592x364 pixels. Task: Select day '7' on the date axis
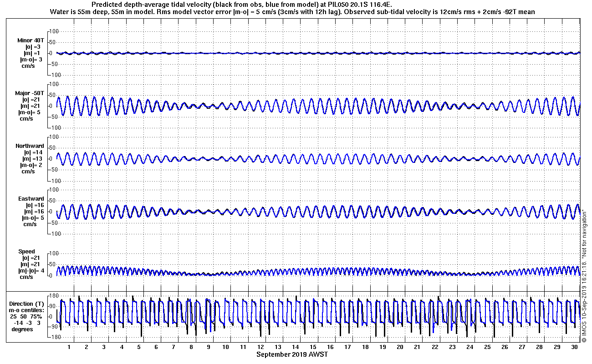(x=174, y=347)
